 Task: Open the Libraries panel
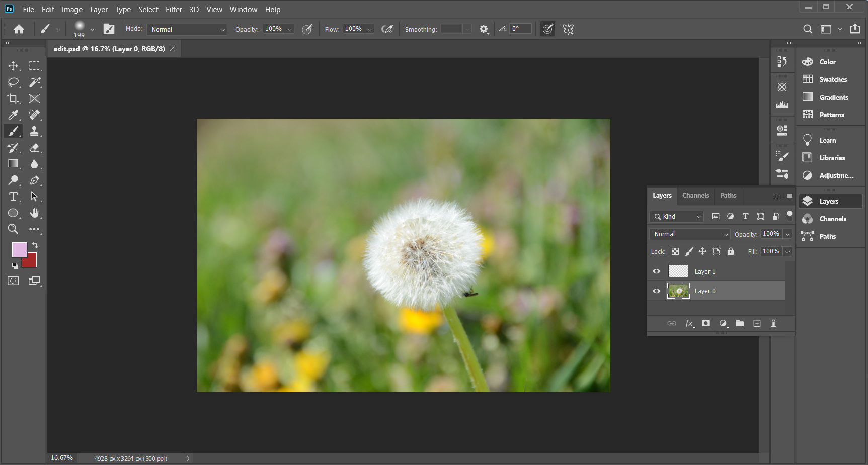click(x=832, y=158)
